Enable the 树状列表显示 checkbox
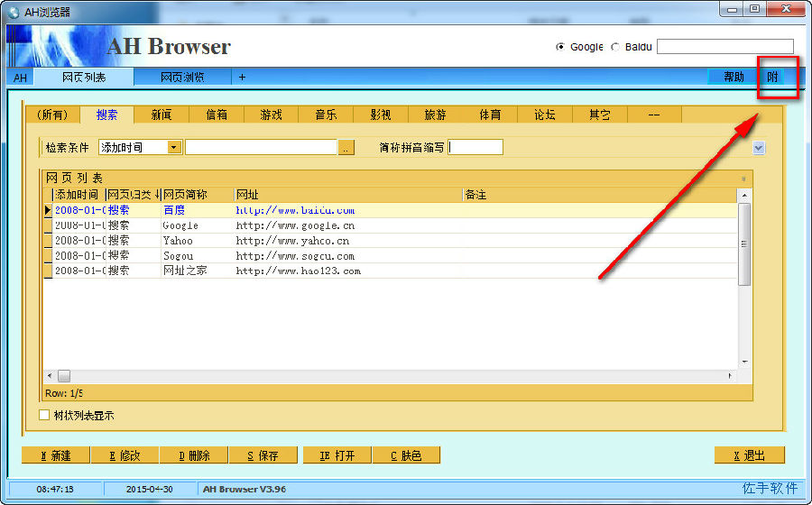 [x=44, y=415]
